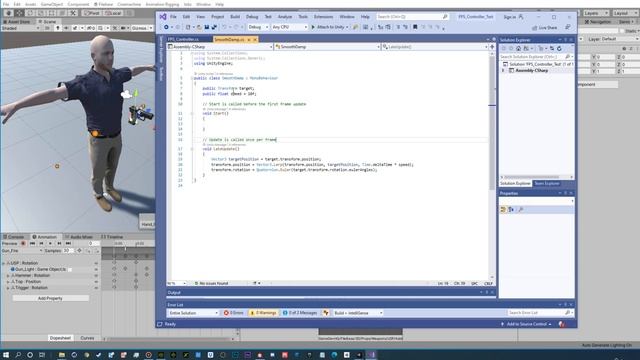Image resolution: width=640 pixels, height=360 pixels.
Task: Click Save icon in Visual Studio toolbar
Action: tap(207, 27)
